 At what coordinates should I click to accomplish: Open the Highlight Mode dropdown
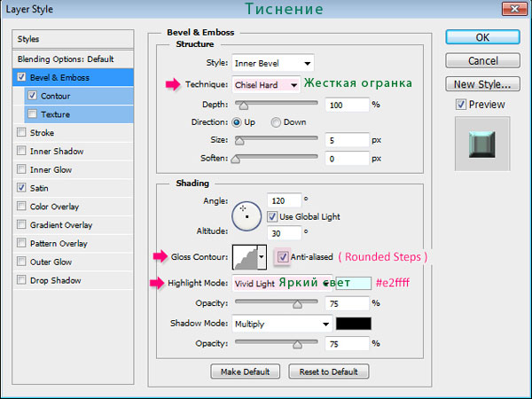(282, 284)
